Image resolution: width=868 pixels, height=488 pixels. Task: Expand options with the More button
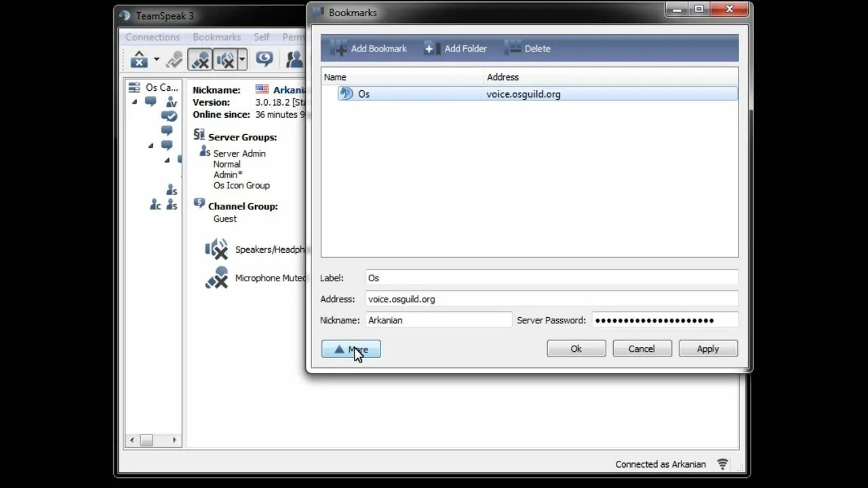click(x=351, y=349)
